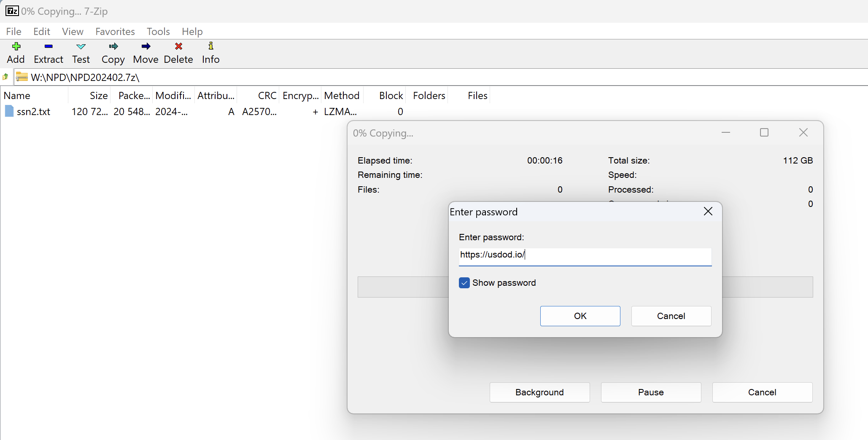Click the '00:00:16' elapsed time value
This screenshot has height=440, width=868.
pos(545,161)
